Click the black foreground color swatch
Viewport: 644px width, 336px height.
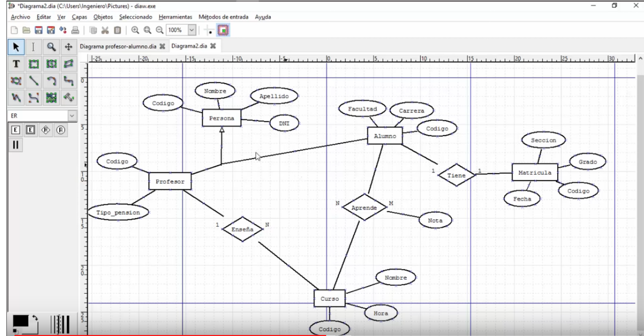click(20, 320)
